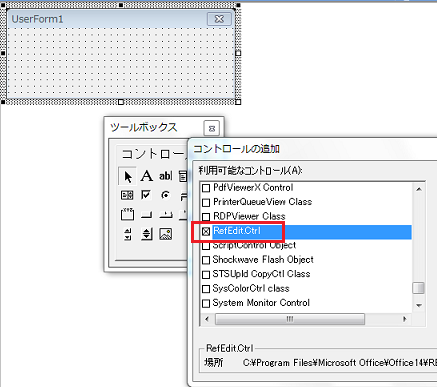Click the UserForm bottom-right corner handle
Viewport: 437px width, 387px height.
click(x=238, y=102)
